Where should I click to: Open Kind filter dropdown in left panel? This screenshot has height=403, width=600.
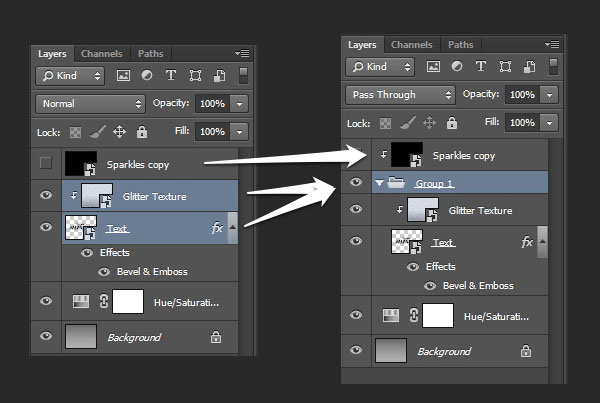70,76
